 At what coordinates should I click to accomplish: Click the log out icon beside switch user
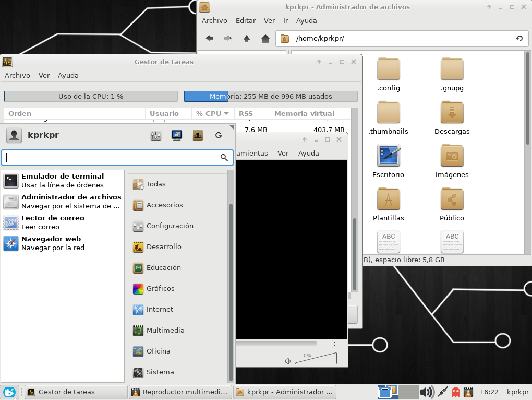(x=219, y=135)
